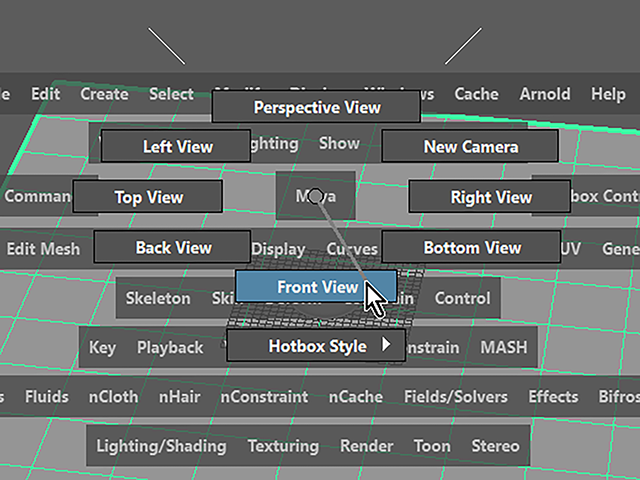Open the Arnold menu
The width and height of the screenshot is (640, 480).
click(544, 94)
